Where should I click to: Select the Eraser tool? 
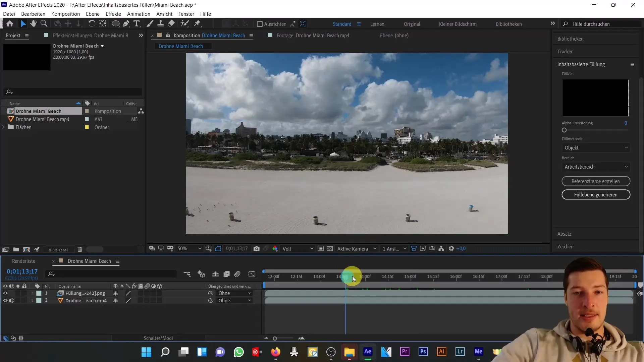pos(171,24)
